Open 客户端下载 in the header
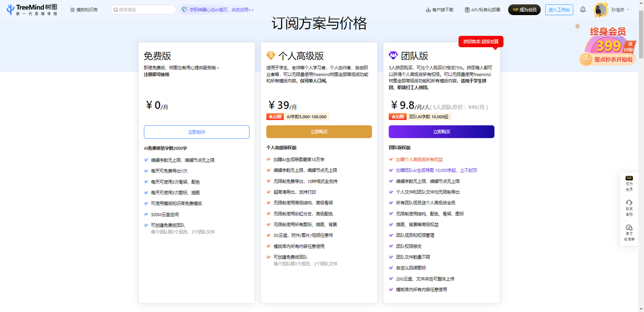 click(439, 10)
